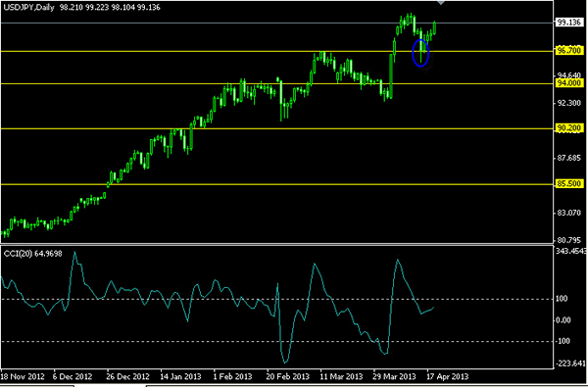Select the yellow 85.500 level label

[569, 184]
